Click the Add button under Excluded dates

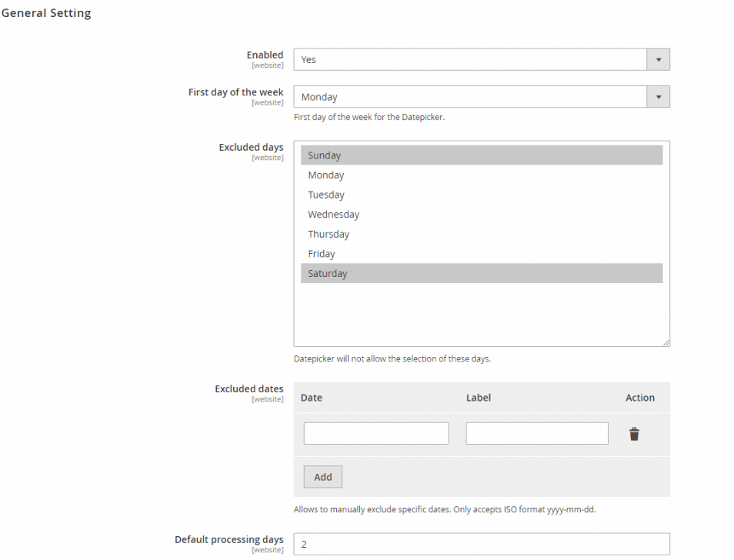pos(322,477)
